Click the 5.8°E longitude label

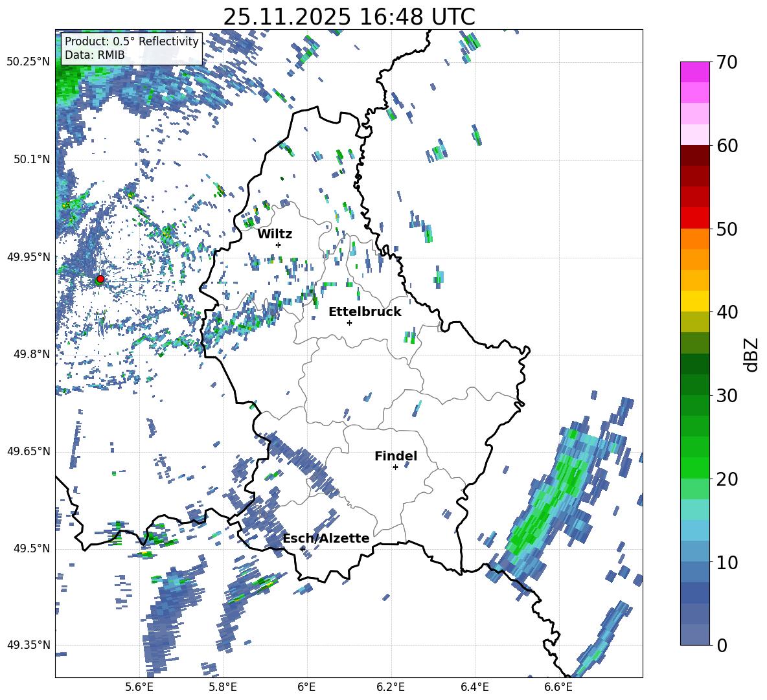coord(223,687)
